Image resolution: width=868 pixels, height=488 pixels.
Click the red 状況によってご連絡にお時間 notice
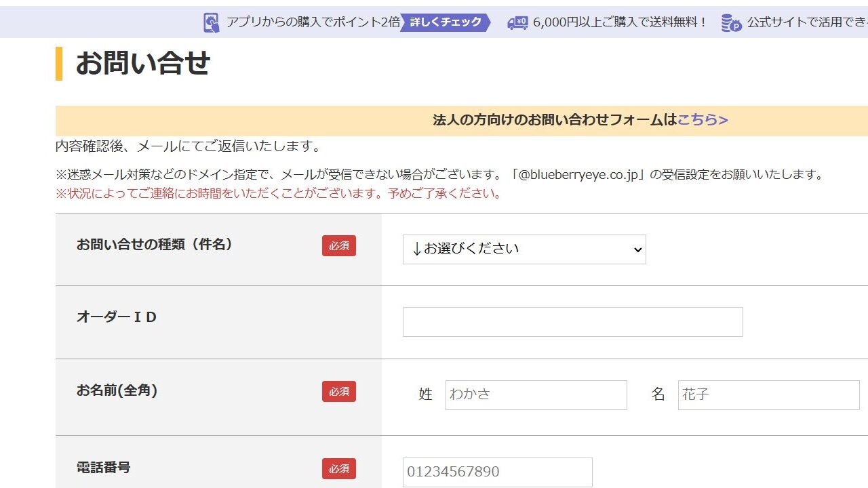coord(279,194)
